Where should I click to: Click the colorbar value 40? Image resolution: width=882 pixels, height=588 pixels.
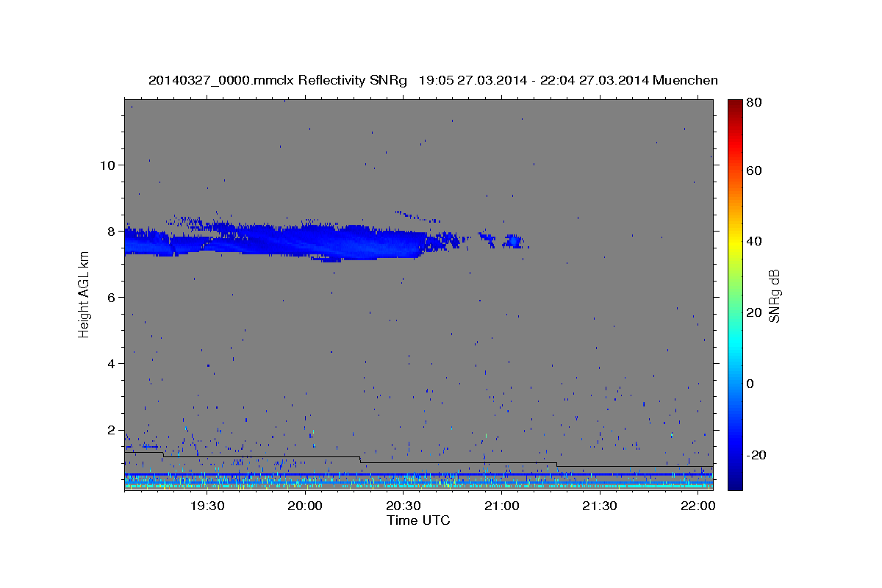coord(756,241)
